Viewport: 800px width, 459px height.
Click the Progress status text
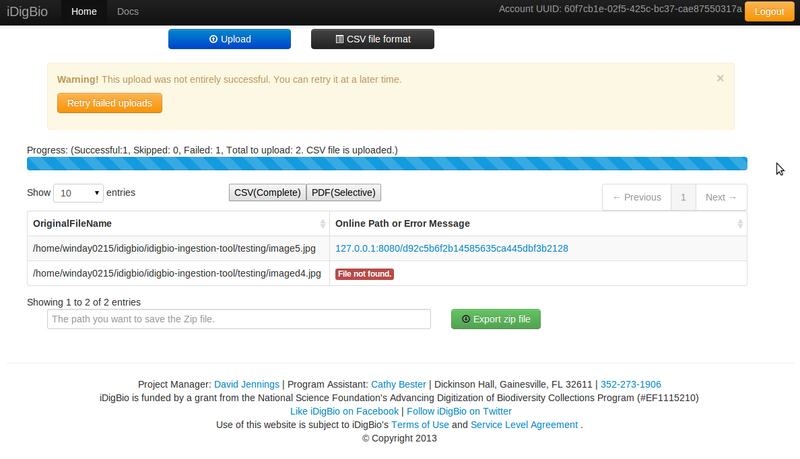pos(212,150)
